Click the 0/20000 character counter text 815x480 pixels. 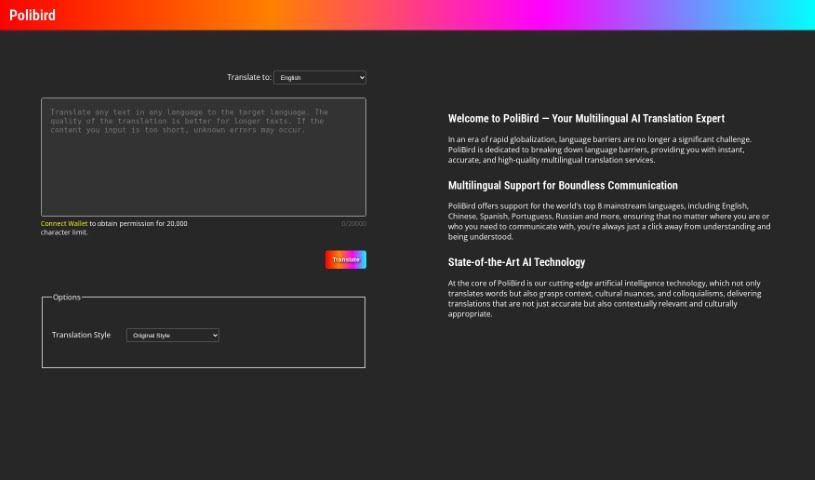coord(353,224)
